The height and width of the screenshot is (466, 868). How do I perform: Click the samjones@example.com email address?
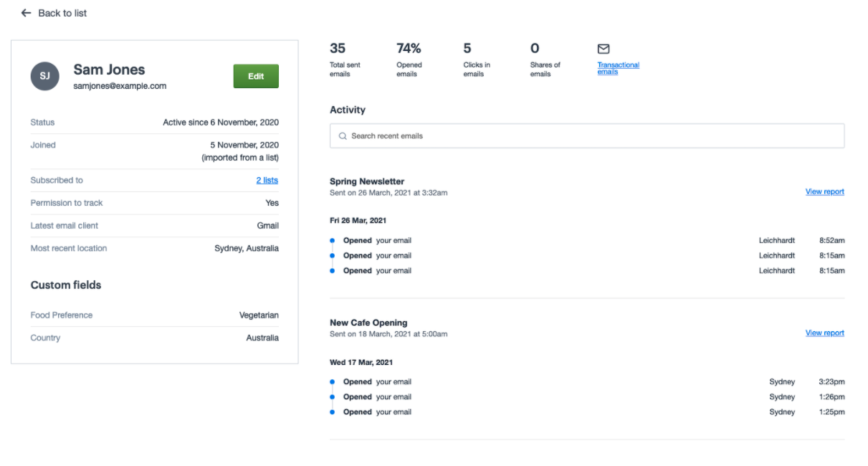click(120, 86)
